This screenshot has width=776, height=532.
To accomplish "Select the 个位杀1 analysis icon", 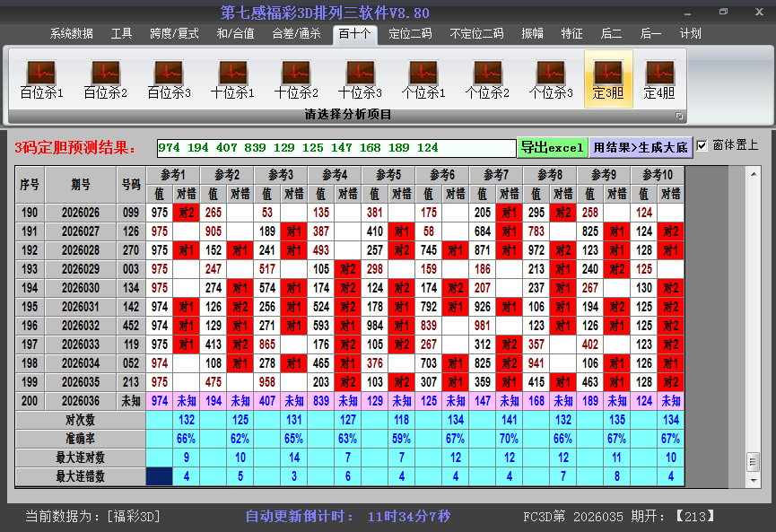I will coord(423,79).
